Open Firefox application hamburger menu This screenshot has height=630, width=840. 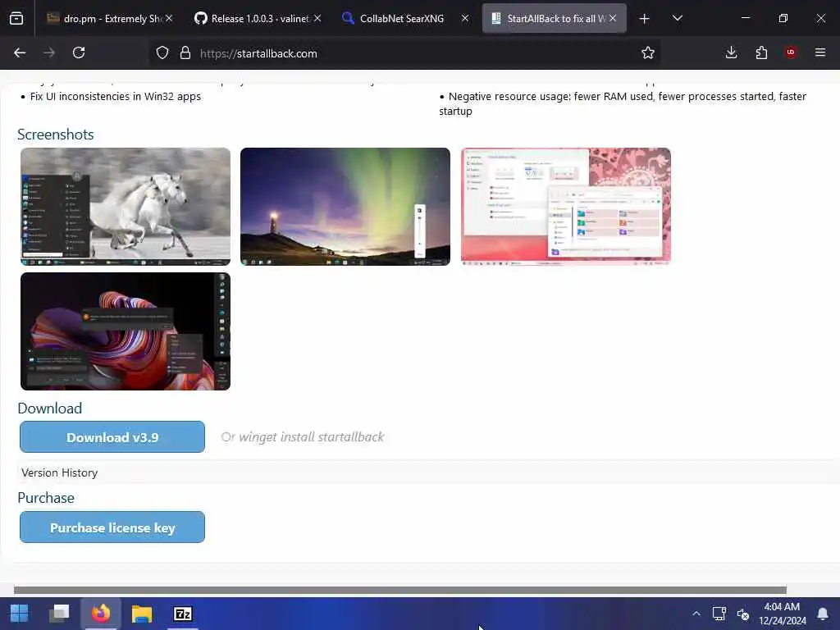click(820, 52)
